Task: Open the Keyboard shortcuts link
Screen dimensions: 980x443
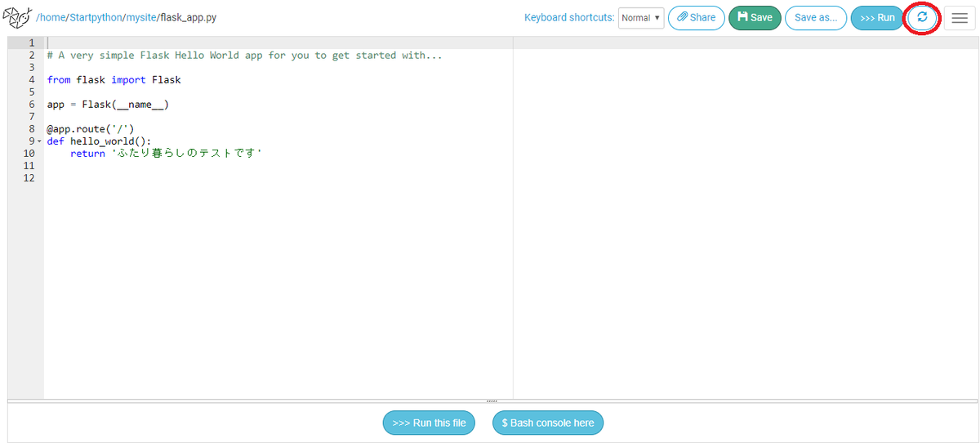Action: pyautogui.click(x=569, y=17)
